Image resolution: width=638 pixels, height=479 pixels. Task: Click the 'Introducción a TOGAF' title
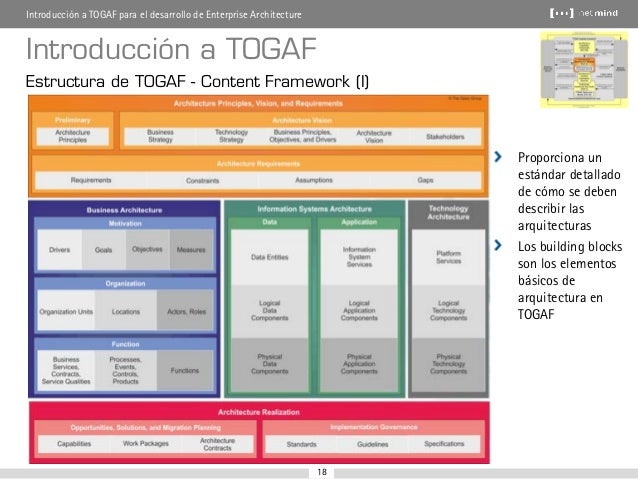pos(171,48)
